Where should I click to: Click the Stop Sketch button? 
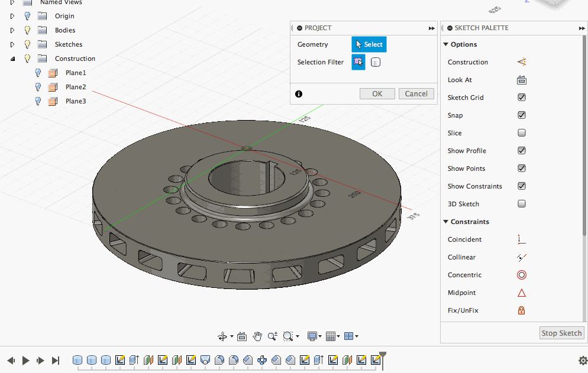pyautogui.click(x=561, y=333)
